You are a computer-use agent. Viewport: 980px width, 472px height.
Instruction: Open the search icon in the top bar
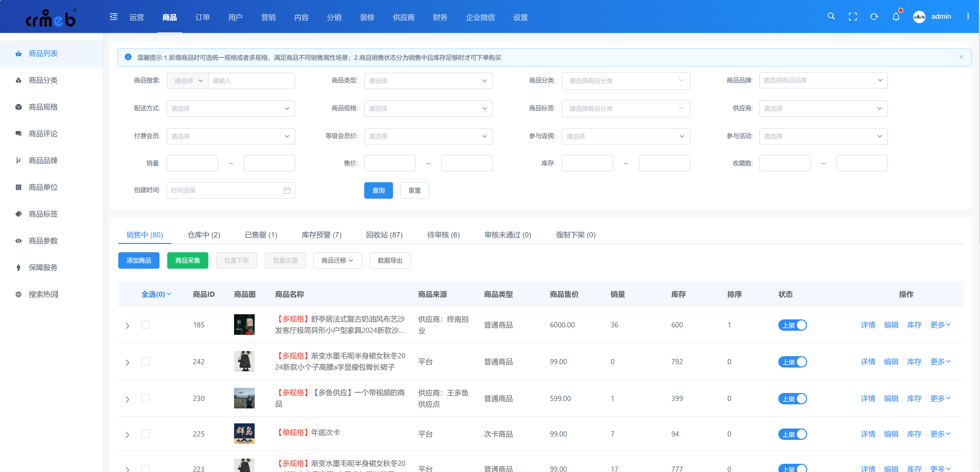(831, 16)
